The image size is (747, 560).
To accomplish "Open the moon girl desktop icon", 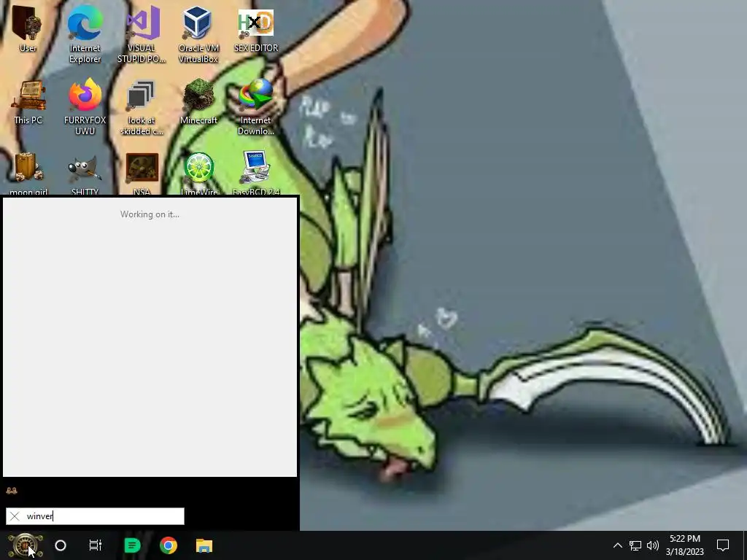I will (28, 173).
